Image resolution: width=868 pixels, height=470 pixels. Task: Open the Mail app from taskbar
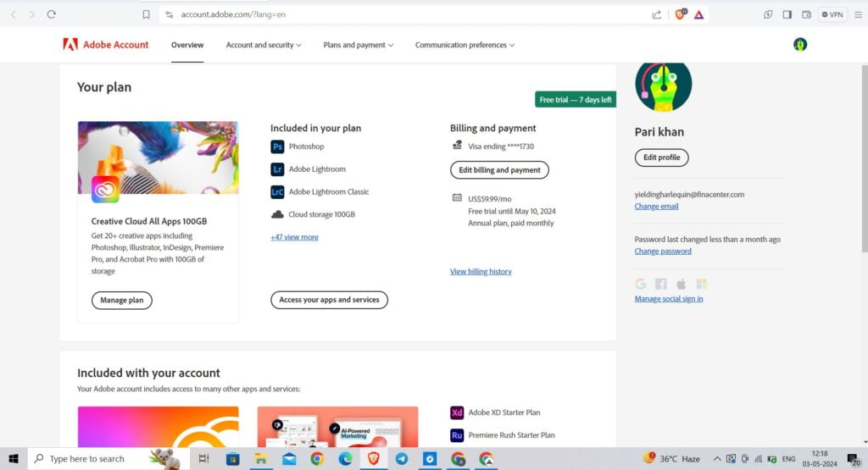[x=289, y=459]
